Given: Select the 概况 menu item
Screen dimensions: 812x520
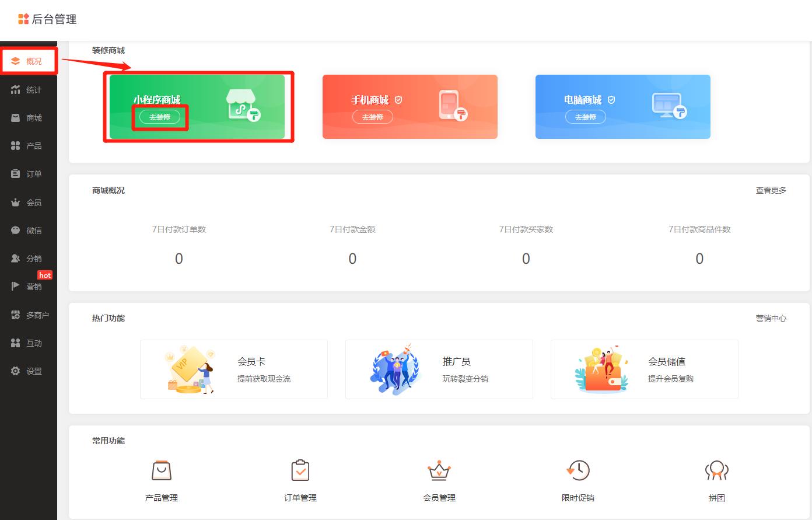Looking at the screenshot, I should pos(29,60).
